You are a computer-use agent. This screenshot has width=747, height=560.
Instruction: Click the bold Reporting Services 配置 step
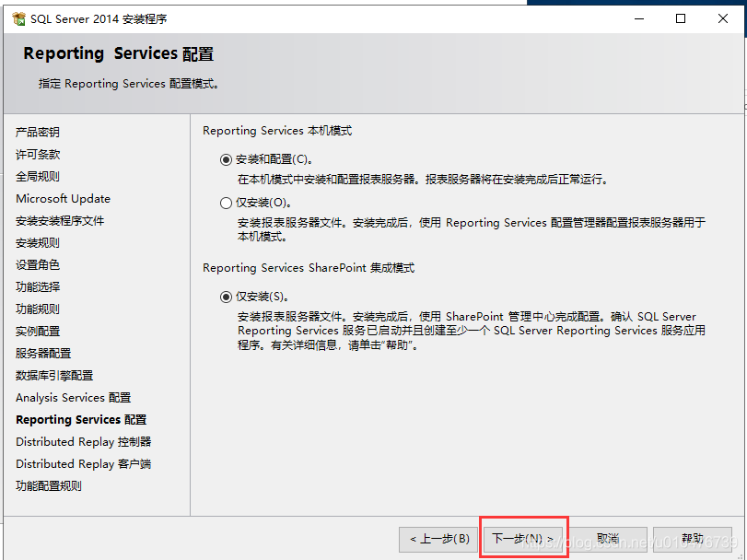coord(81,419)
